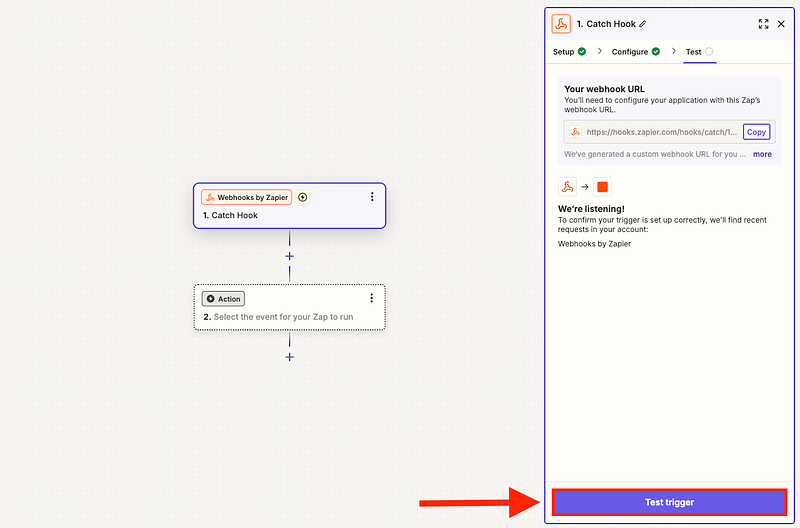Open Catch Hook step three-dot menu
This screenshot has height=528, width=800.
[x=372, y=197]
